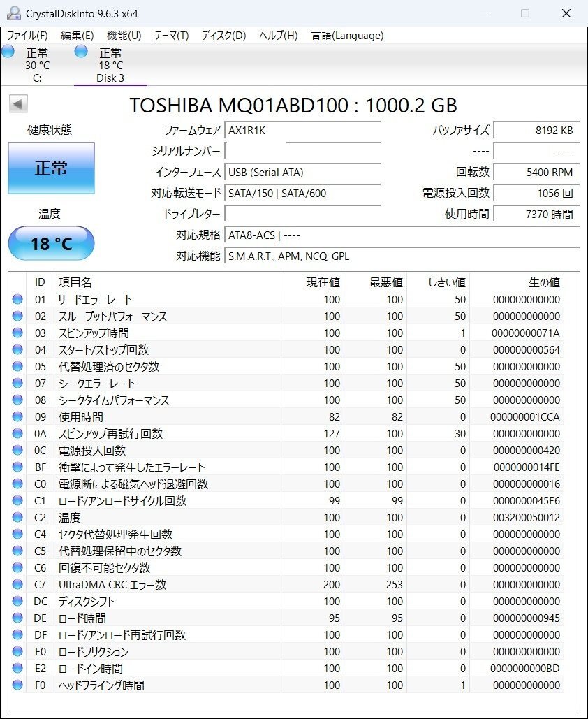Click status orb in row 07 シークエラーレート
The height and width of the screenshot is (719, 588).
coord(17,384)
